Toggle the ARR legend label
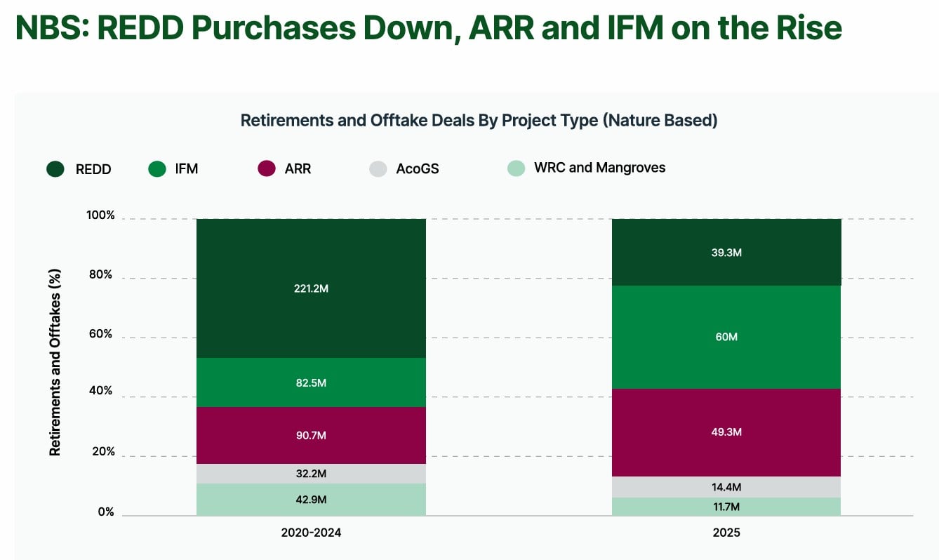The height and width of the screenshot is (560, 939). 298,169
